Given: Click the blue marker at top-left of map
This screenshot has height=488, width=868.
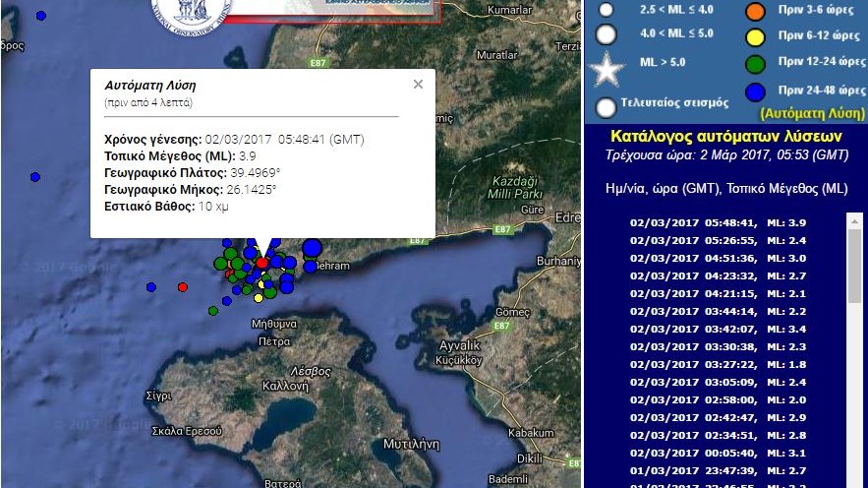Looking at the screenshot, I should pyautogui.click(x=41, y=16).
